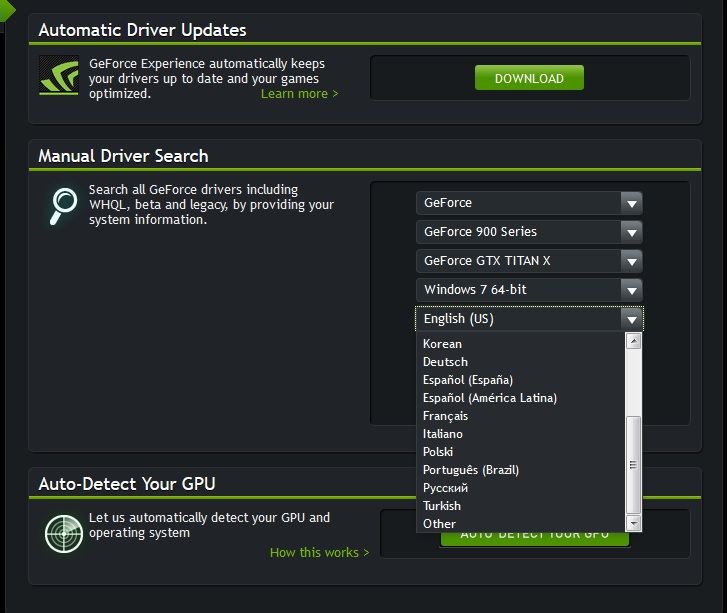Click the Automatic Driver Updates heading
Screen dimensions: 727x613
(142, 30)
